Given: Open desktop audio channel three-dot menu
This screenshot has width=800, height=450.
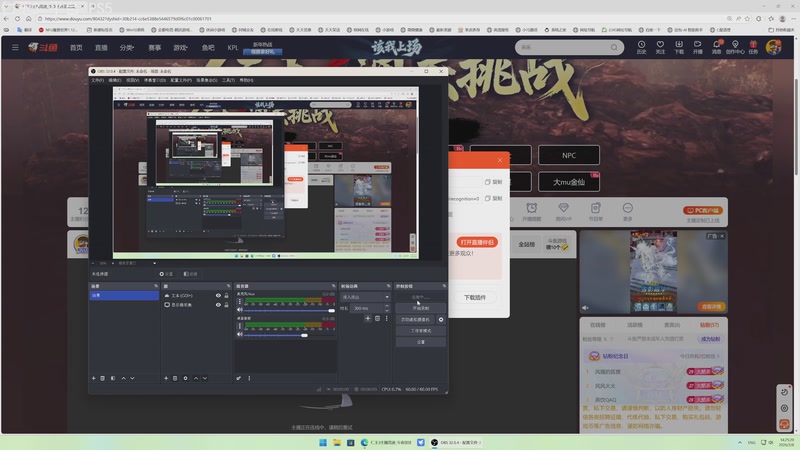Looking at the screenshot, I should (x=240, y=326).
